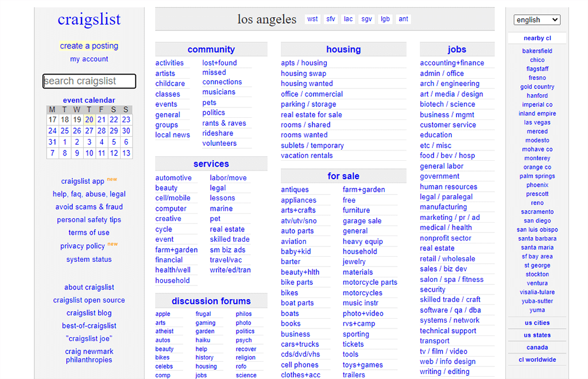Open craig newmark philanthropies link
Screen dimensions: 588x379
point(89,355)
